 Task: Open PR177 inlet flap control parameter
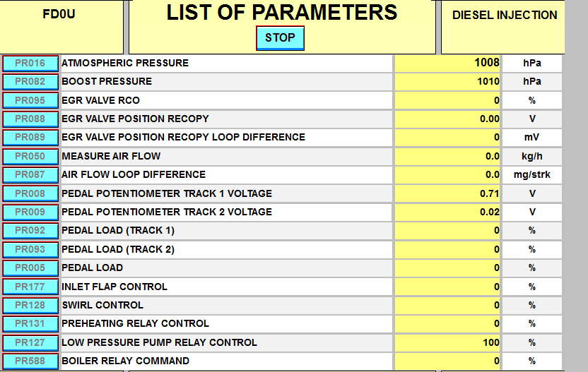click(30, 287)
